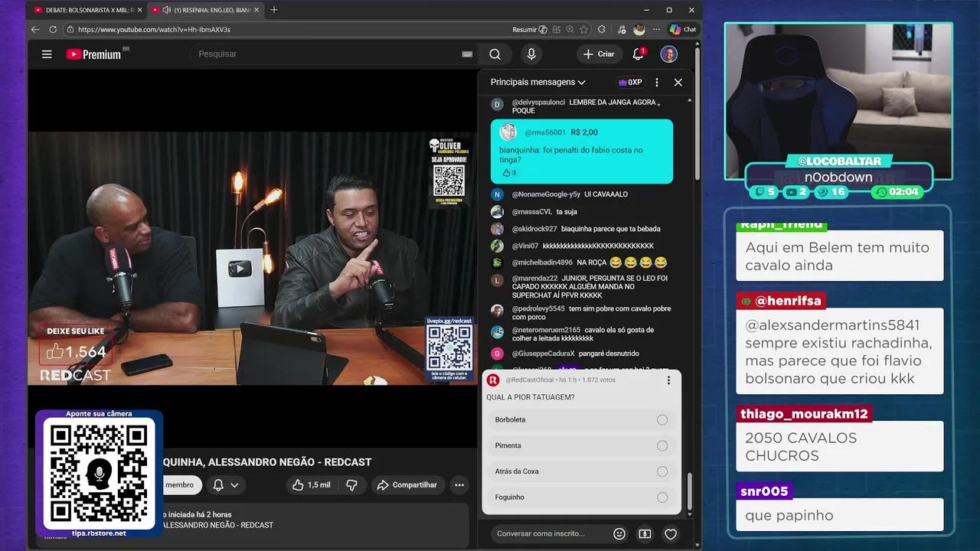Open the YouTube account avatar menu

669,54
